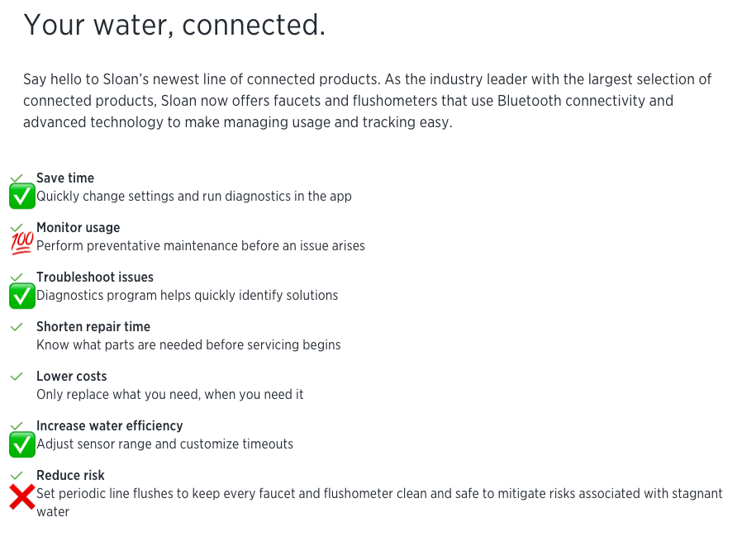Click the red 100 emoji icon
742x560 pixels.
[x=21, y=243]
